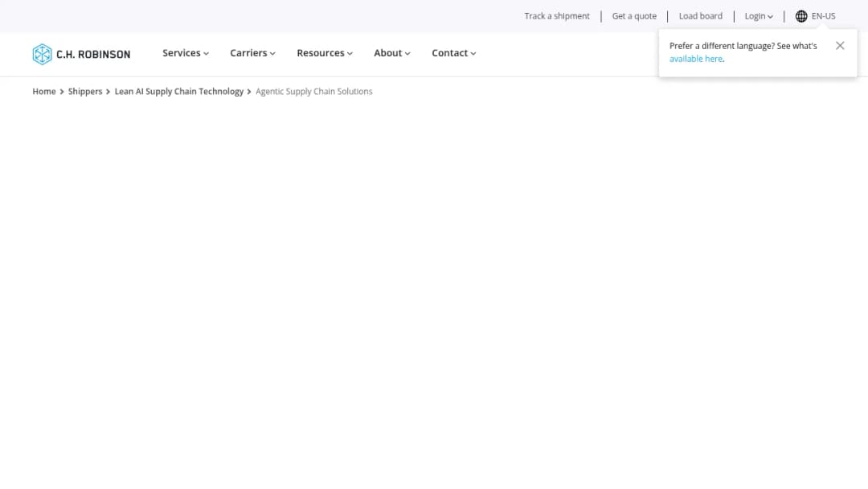Expand the Contact menu
This screenshot has width=868, height=489.
point(454,53)
